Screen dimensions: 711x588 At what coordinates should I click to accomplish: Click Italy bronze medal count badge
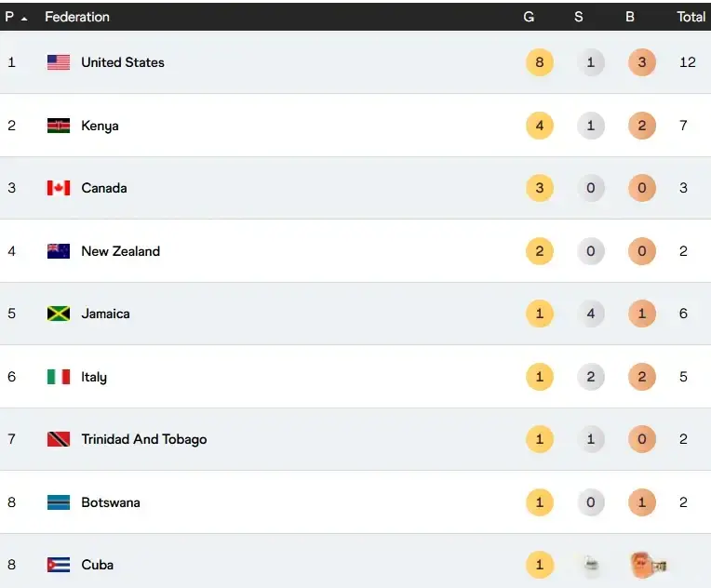pyautogui.click(x=641, y=377)
